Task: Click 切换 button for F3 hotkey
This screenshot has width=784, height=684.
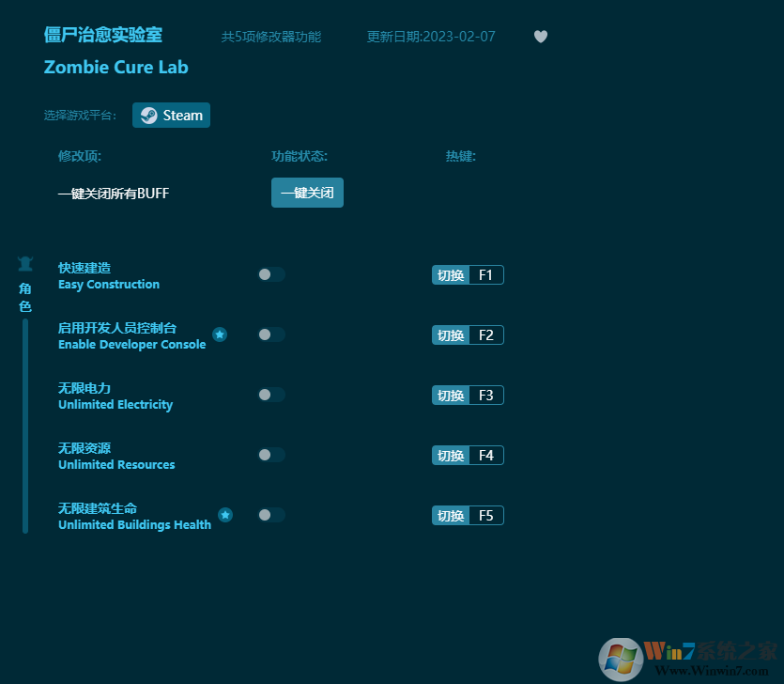Action: click(x=451, y=396)
